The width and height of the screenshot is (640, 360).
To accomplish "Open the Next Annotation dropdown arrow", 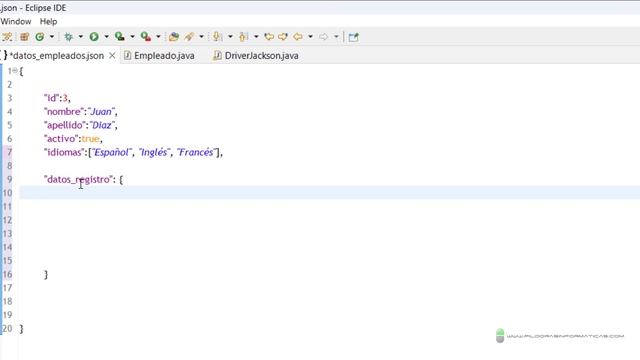I will [230, 37].
